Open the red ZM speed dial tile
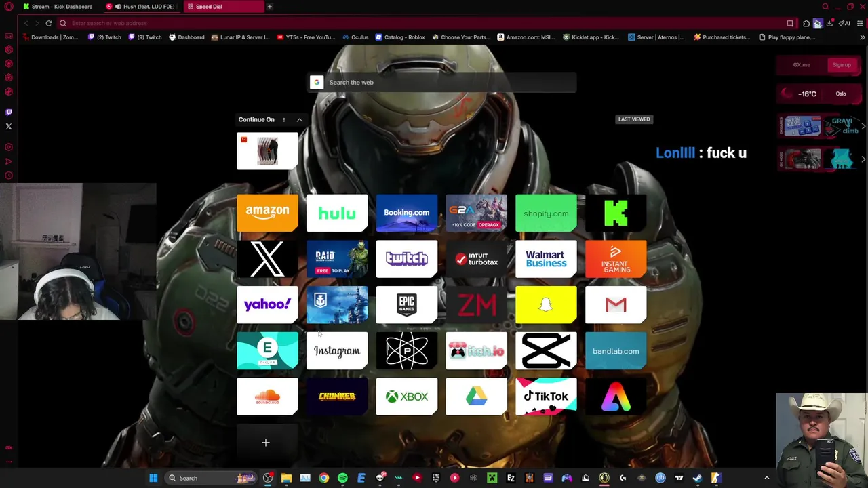This screenshot has width=868, height=488. pos(476,305)
